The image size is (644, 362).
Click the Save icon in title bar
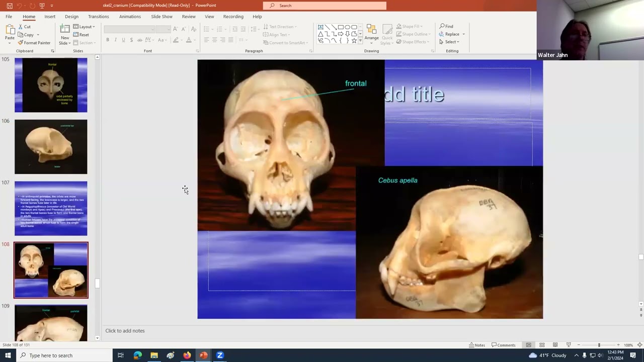[10, 6]
